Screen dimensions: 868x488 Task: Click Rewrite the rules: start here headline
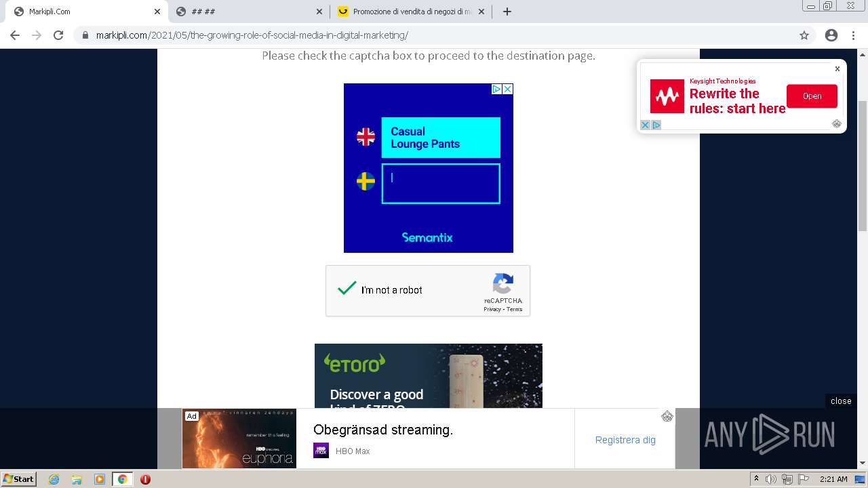pyautogui.click(x=737, y=101)
